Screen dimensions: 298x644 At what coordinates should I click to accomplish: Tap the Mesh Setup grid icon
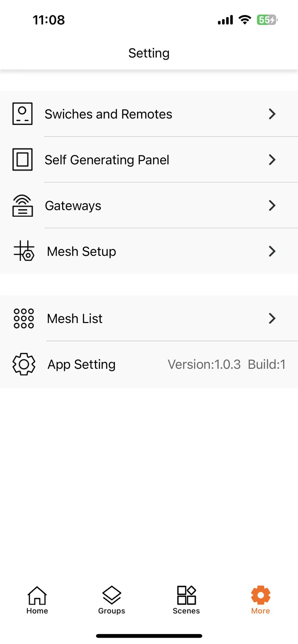[x=24, y=251]
